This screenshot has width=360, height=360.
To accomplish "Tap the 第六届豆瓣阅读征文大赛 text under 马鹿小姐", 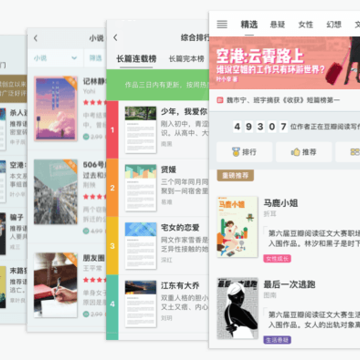I will pyautogui.click(x=314, y=233).
